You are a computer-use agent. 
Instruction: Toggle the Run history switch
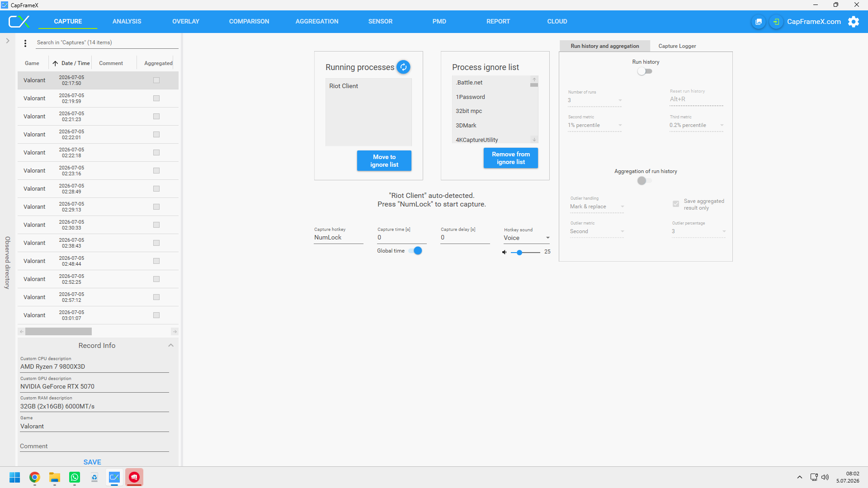[x=645, y=71]
